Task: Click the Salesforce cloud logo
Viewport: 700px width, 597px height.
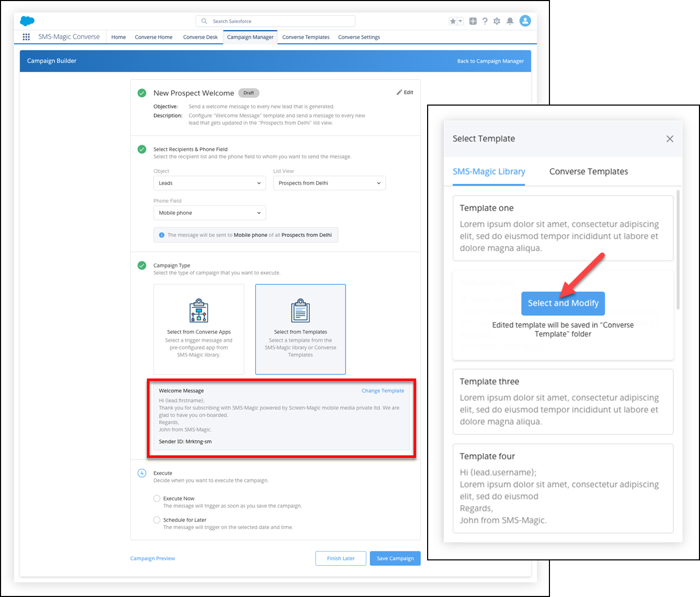Action: pos(27,21)
